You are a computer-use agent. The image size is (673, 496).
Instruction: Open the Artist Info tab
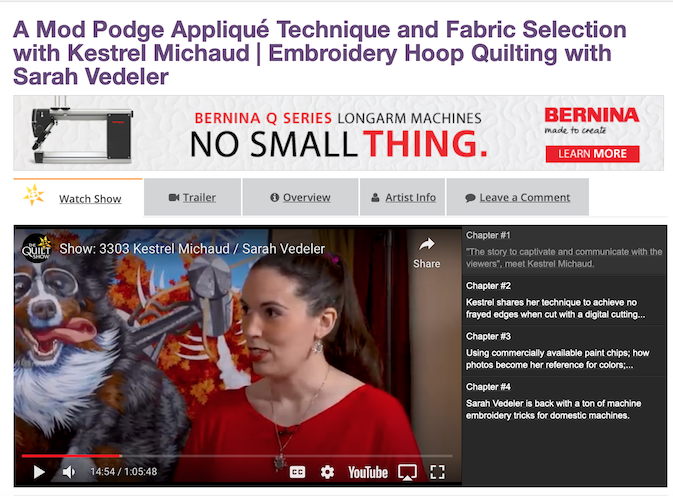click(403, 197)
